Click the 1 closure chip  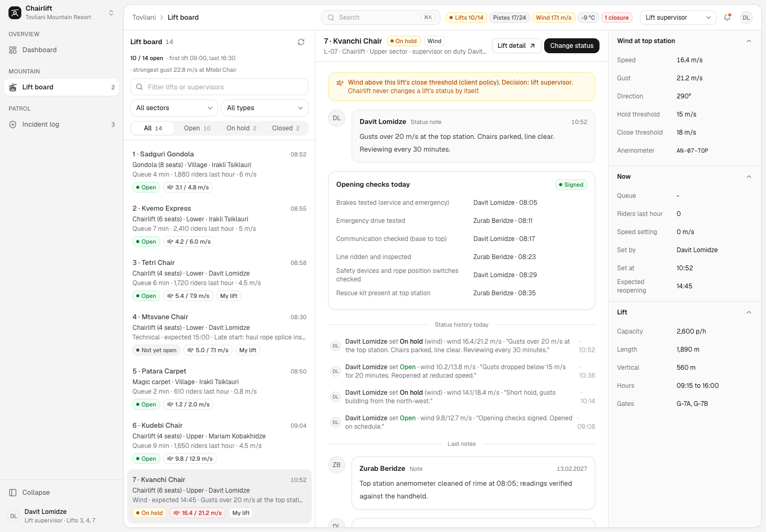[617, 18]
